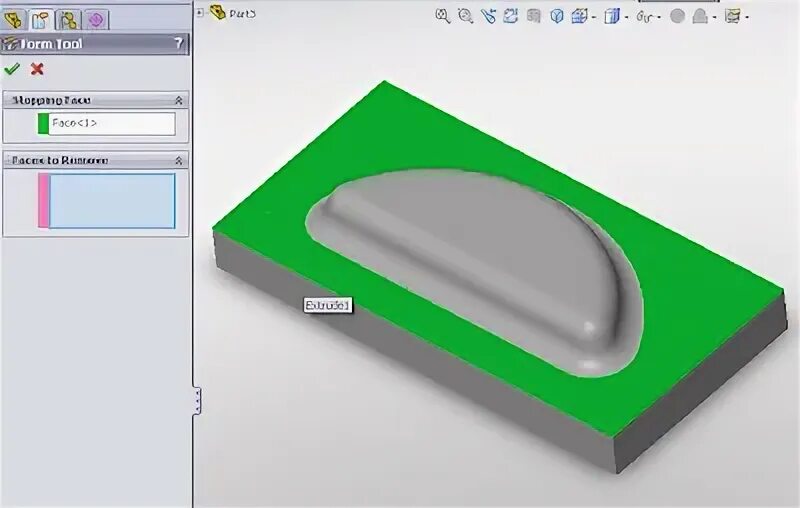Viewport: 800px width, 508px height.
Task: Click View Settings icon
Action: pos(733,16)
